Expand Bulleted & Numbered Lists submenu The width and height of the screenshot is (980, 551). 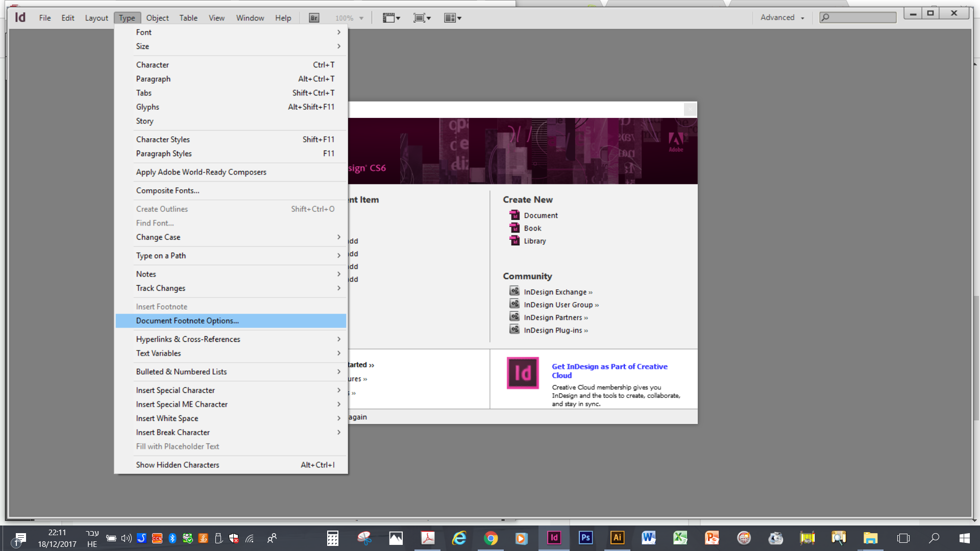[231, 372]
